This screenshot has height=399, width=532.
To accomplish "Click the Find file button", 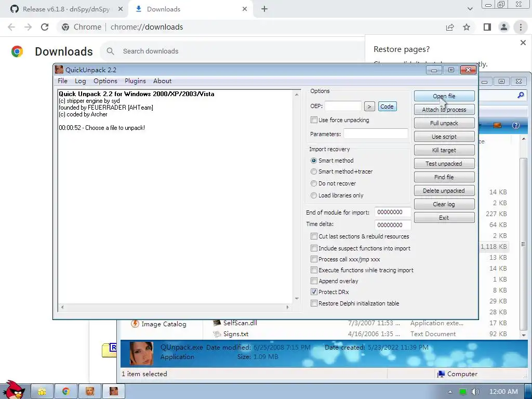I will pos(444,177).
